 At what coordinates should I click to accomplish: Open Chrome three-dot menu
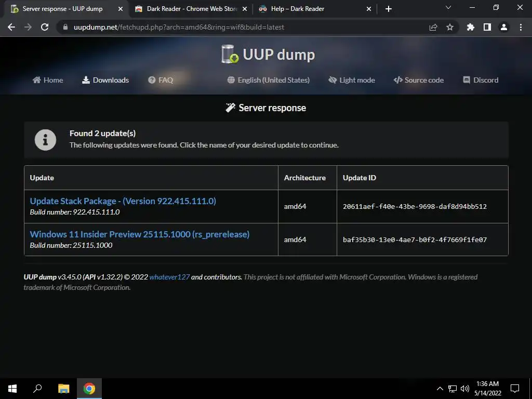tap(521, 27)
